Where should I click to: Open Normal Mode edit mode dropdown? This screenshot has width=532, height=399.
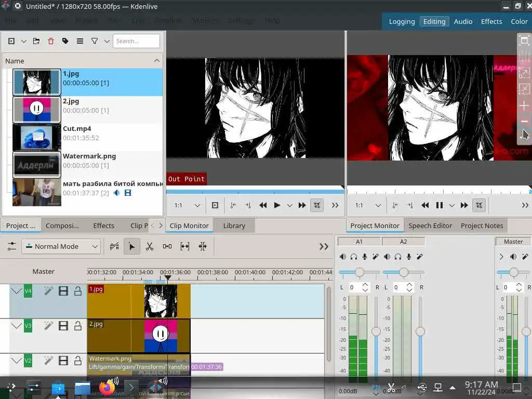(61, 246)
